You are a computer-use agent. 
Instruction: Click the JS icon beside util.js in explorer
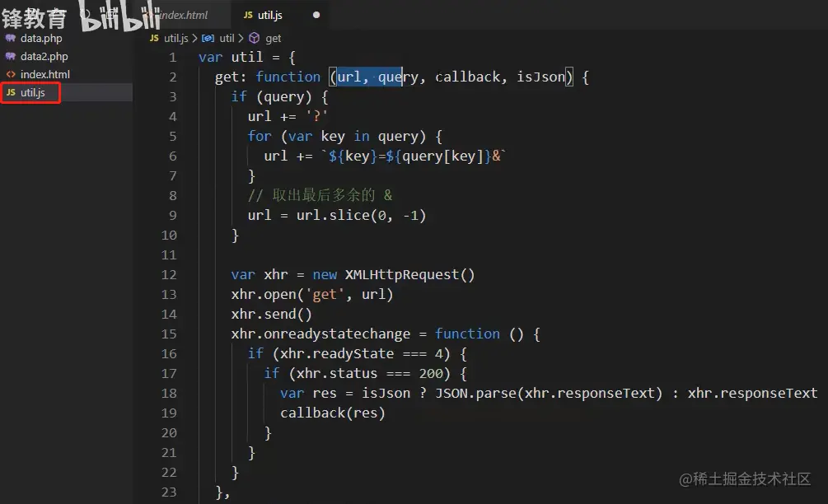(11, 92)
